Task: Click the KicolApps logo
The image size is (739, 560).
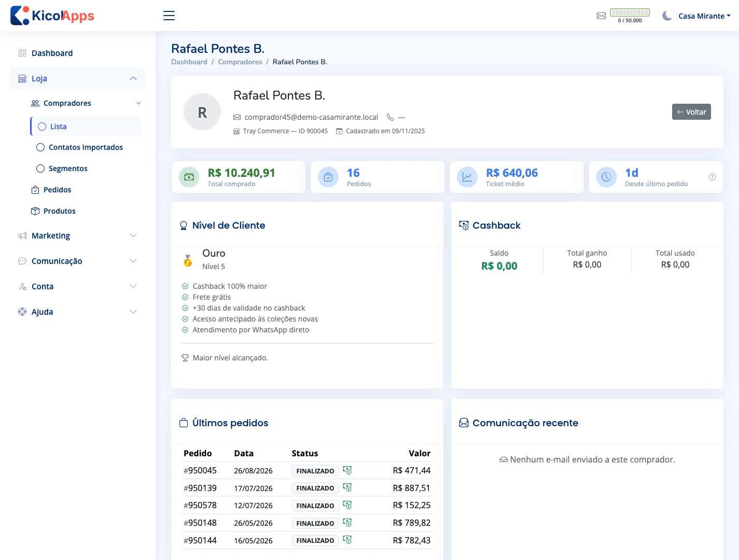Action: coord(52,16)
